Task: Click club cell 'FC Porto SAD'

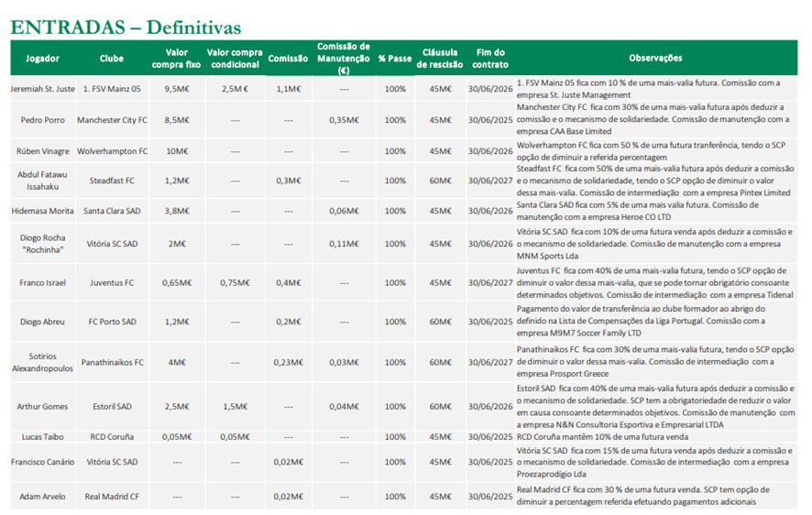Action: [x=112, y=322]
